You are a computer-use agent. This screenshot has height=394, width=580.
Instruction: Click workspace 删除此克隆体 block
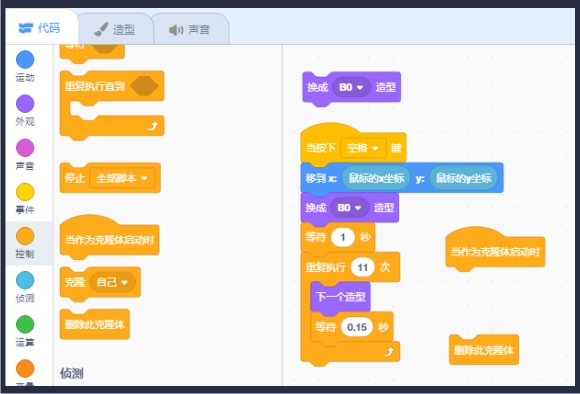[x=484, y=350]
